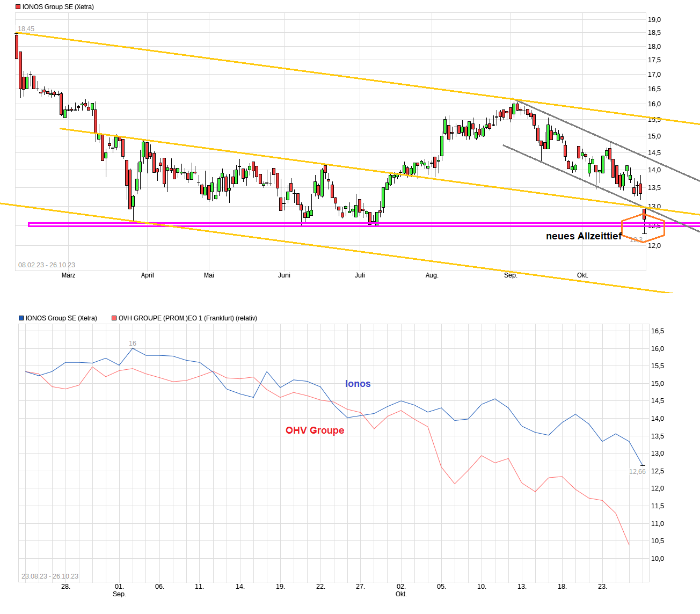The height and width of the screenshot is (614, 700).
Task: Click the green candle at the September peak
Action: [x=514, y=110]
